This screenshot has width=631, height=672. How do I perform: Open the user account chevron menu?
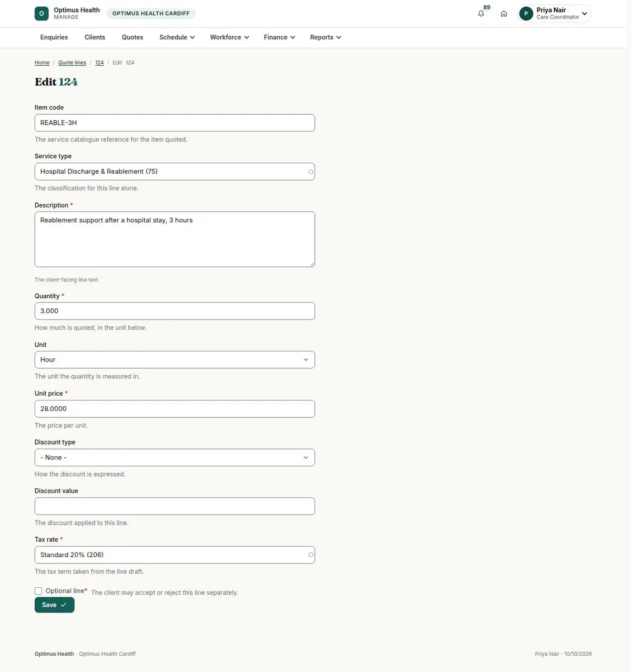584,14
